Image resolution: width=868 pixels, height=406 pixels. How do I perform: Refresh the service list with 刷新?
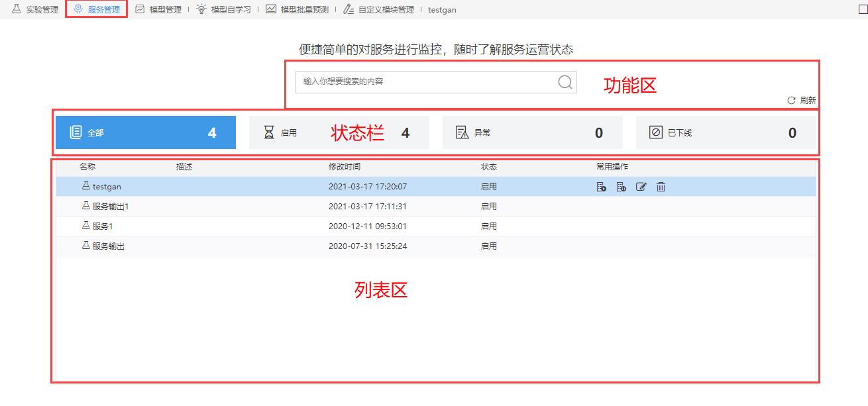802,101
